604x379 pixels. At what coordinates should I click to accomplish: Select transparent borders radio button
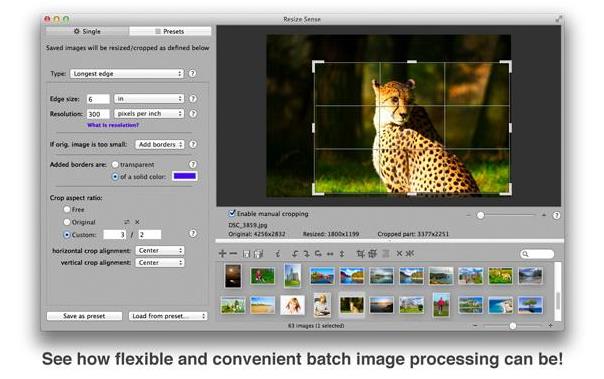[x=115, y=164]
